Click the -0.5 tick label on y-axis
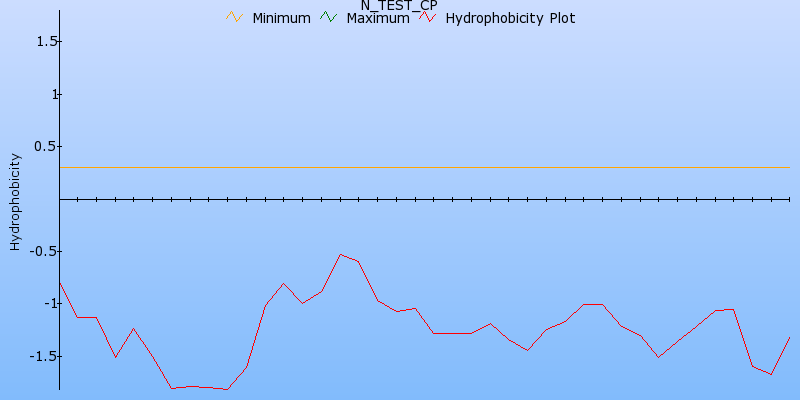Image resolution: width=800 pixels, height=400 pixels. (42, 251)
